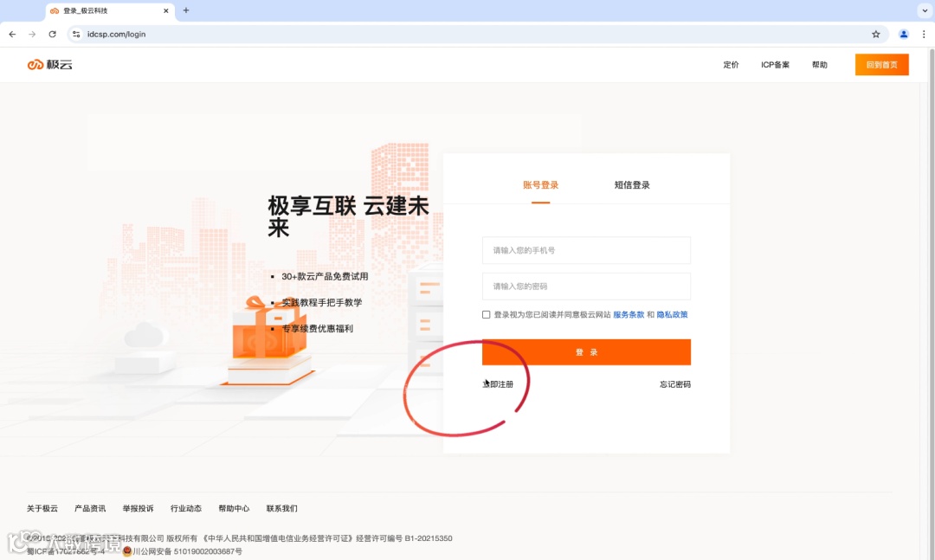The width and height of the screenshot is (935, 560).
Task: Click the 忘记密码 link
Action: [675, 384]
